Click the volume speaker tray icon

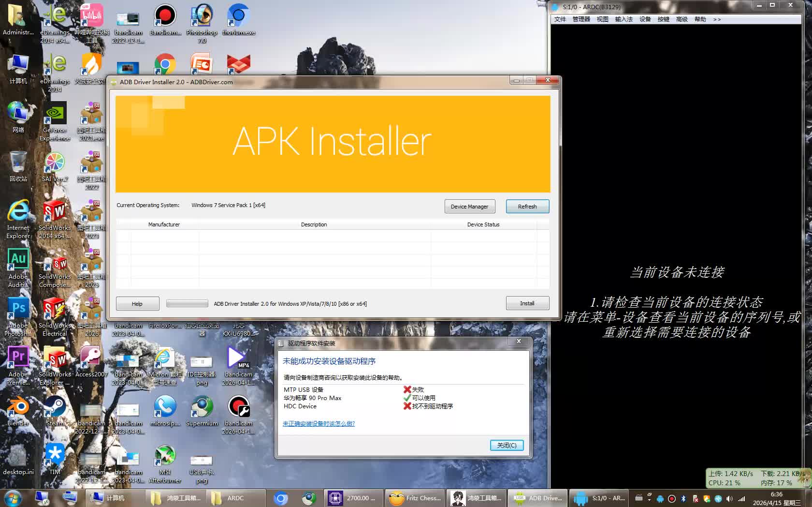point(729,498)
